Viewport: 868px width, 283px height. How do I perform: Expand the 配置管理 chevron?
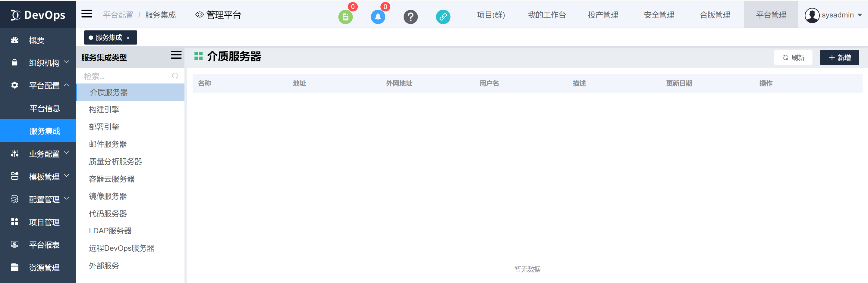click(x=67, y=198)
